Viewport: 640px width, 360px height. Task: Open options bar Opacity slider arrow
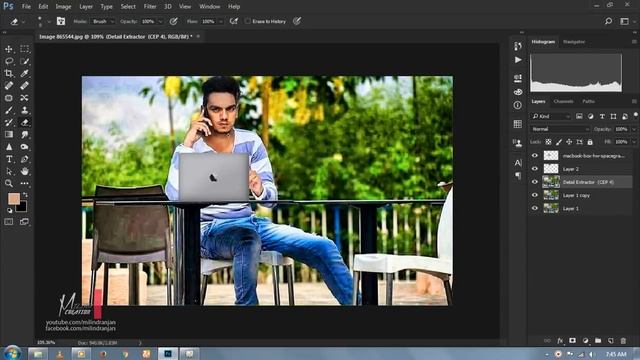tap(160, 21)
